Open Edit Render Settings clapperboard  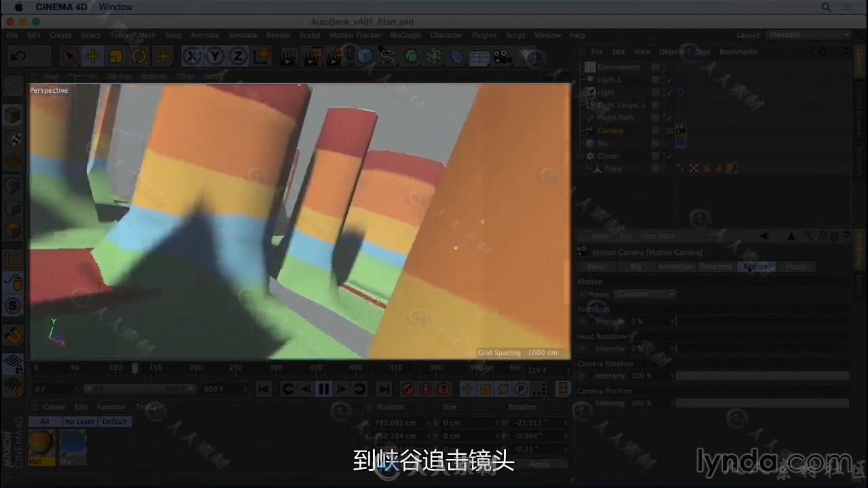point(334,57)
